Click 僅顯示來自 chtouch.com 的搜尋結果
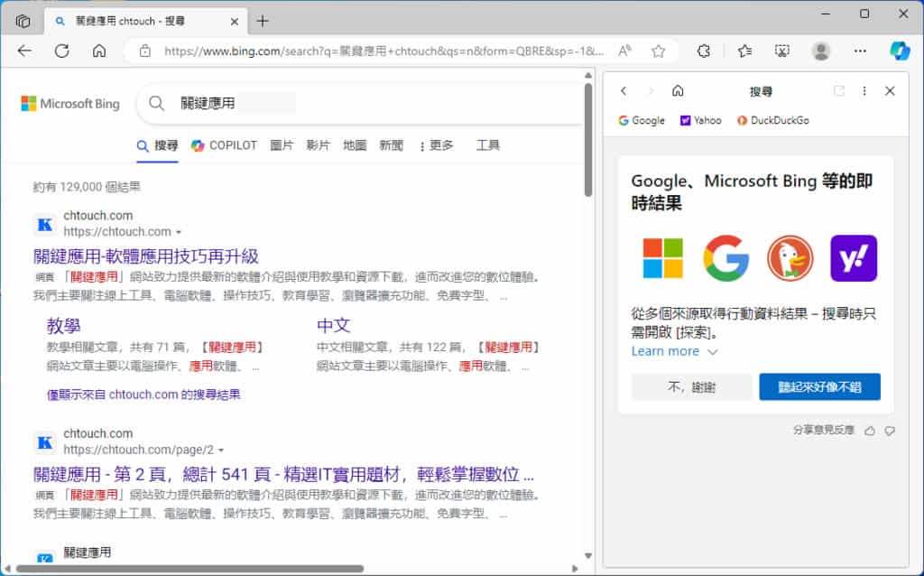924x576 pixels. pos(143,395)
